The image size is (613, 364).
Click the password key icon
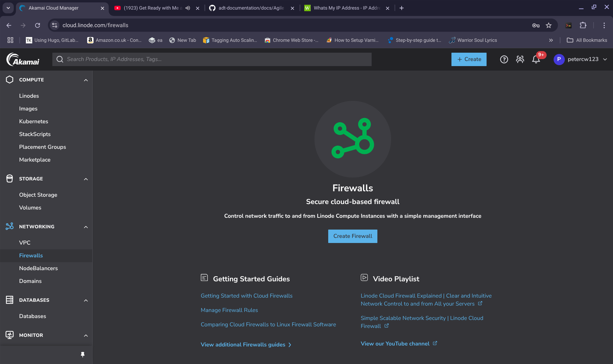click(536, 25)
